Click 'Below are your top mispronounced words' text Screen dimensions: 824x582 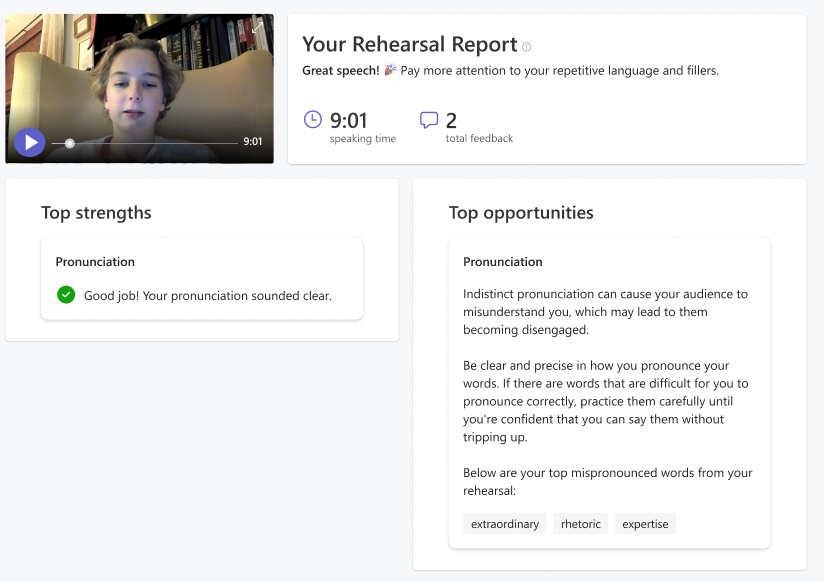[607, 482]
